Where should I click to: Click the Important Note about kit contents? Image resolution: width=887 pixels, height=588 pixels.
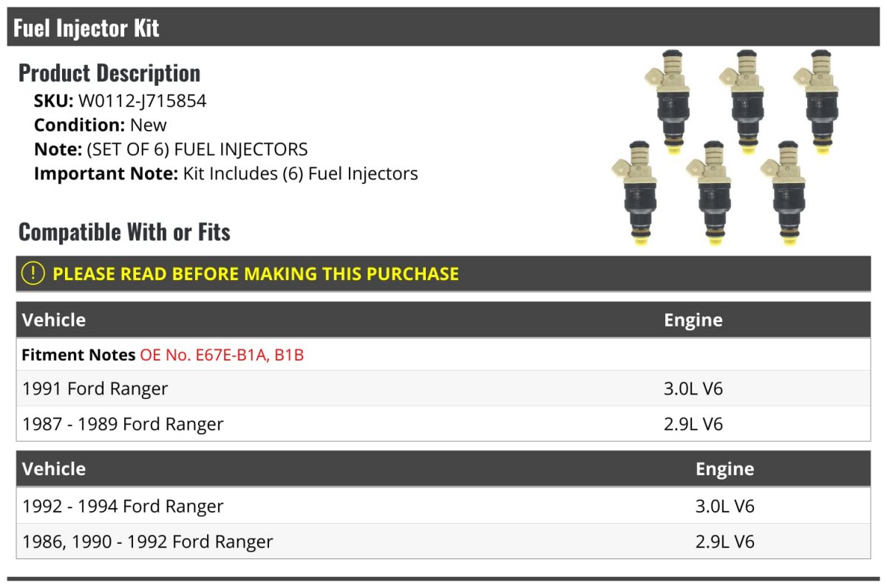[226, 174]
